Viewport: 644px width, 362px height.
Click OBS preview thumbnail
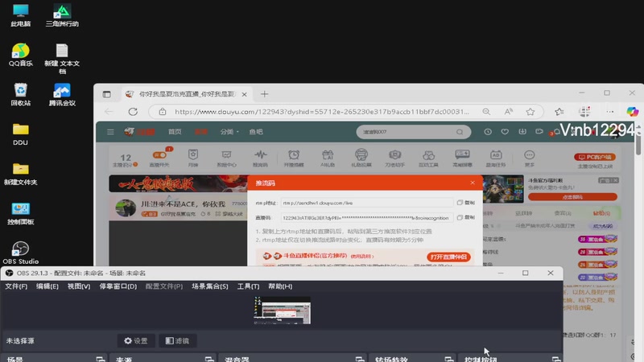283,311
